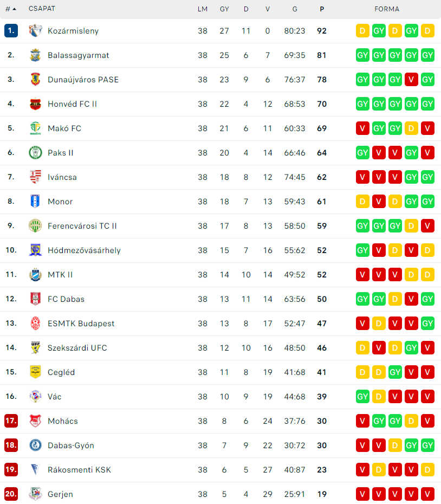This screenshot has width=441, height=504.
Task: Open the ESMTK Budapest team link
Action: click(81, 324)
